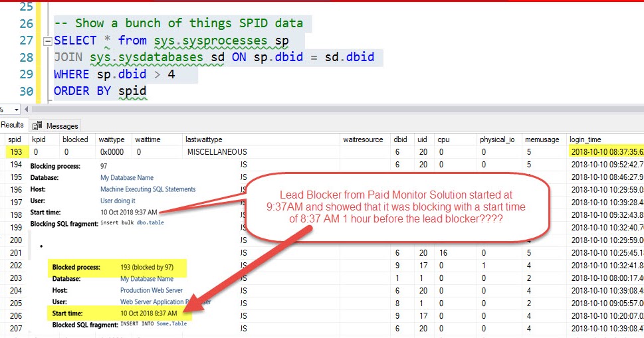Select spid cell 201

(x=16, y=253)
